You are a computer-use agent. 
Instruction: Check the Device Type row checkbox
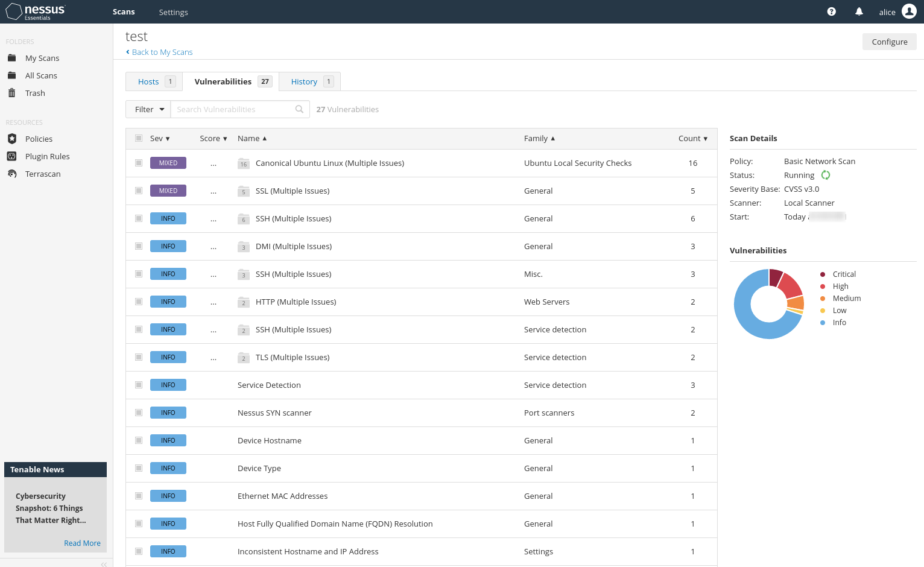pos(139,468)
